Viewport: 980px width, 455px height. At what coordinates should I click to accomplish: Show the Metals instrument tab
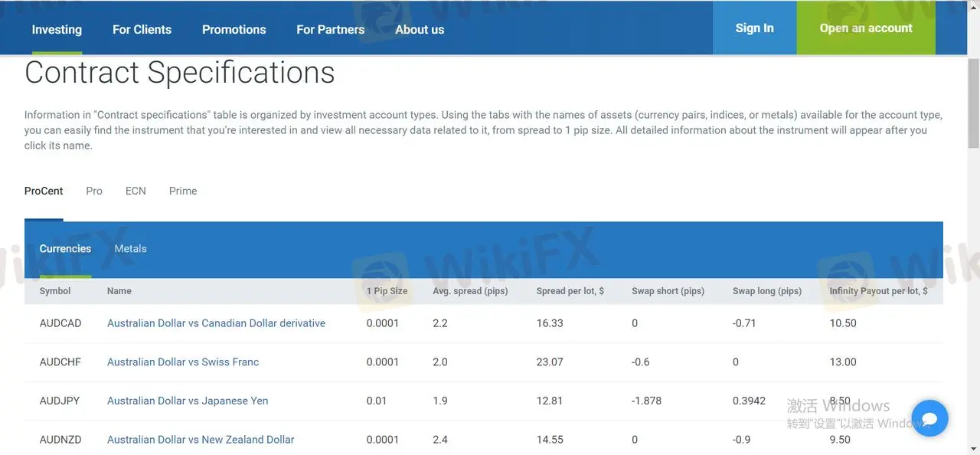pyautogui.click(x=130, y=249)
